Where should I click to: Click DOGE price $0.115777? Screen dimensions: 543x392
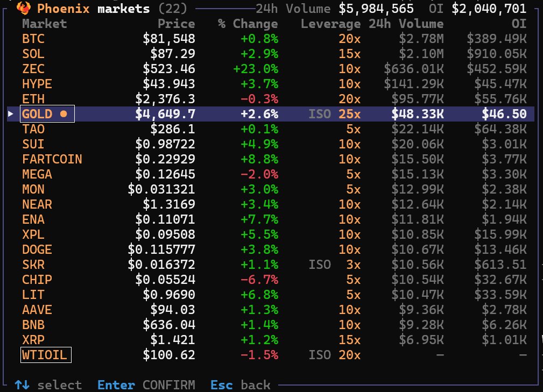tap(161, 250)
